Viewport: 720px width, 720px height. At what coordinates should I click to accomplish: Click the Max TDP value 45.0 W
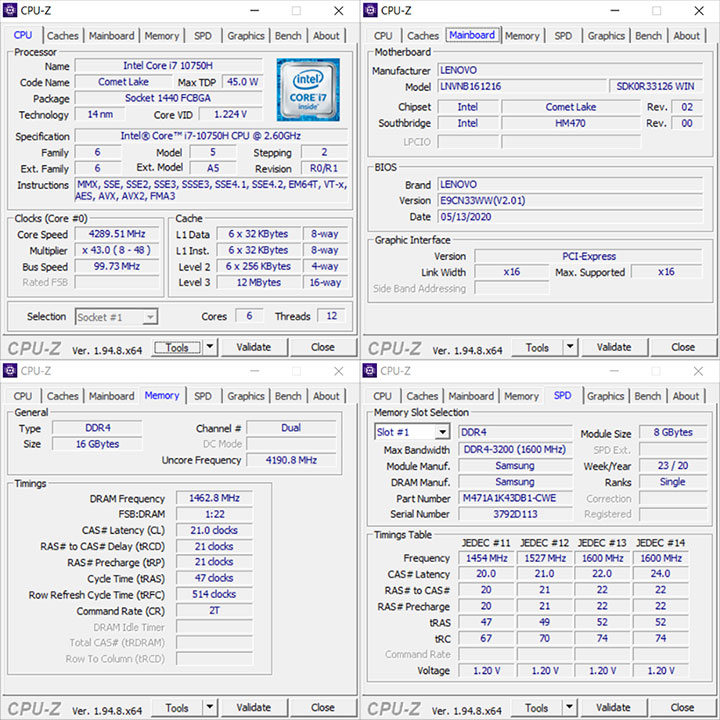pos(242,82)
